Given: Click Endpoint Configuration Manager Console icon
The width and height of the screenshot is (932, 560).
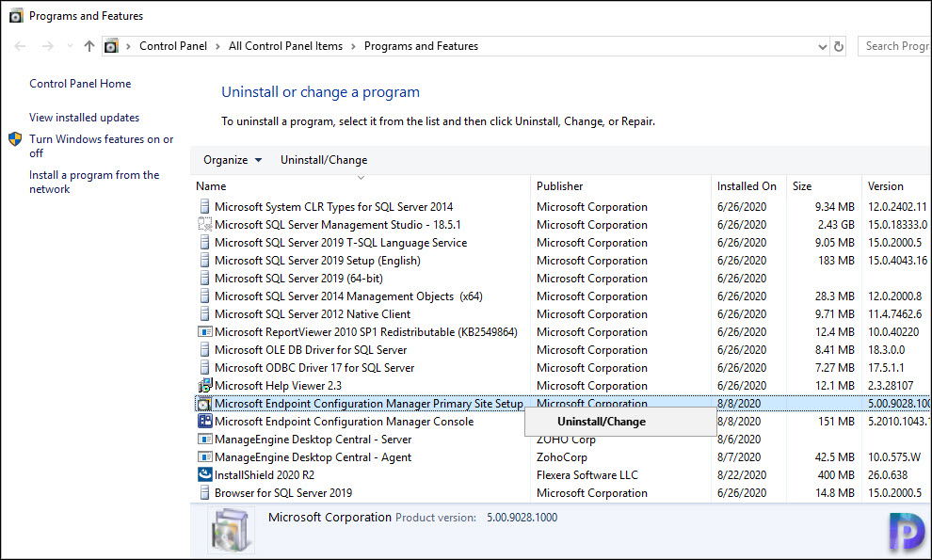Looking at the screenshot, I should coord(204,421).
